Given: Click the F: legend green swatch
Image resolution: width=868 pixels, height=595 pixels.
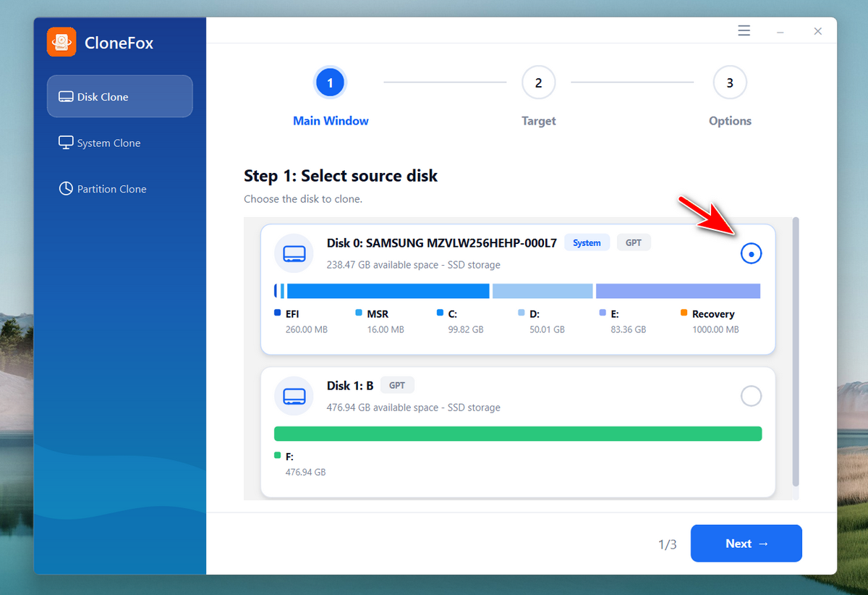Looking at the screenshot, I should tap(277, 456).
